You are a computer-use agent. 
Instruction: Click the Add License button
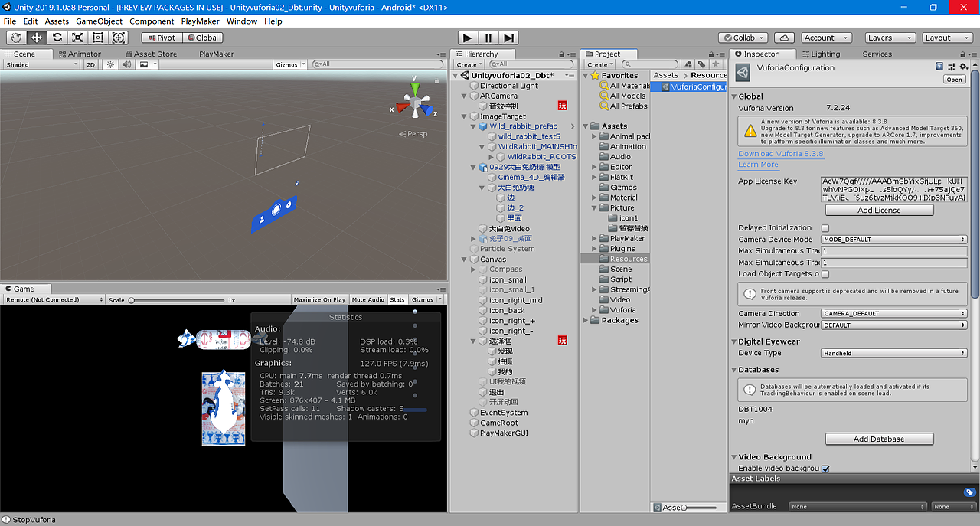(x=879, y=211)
